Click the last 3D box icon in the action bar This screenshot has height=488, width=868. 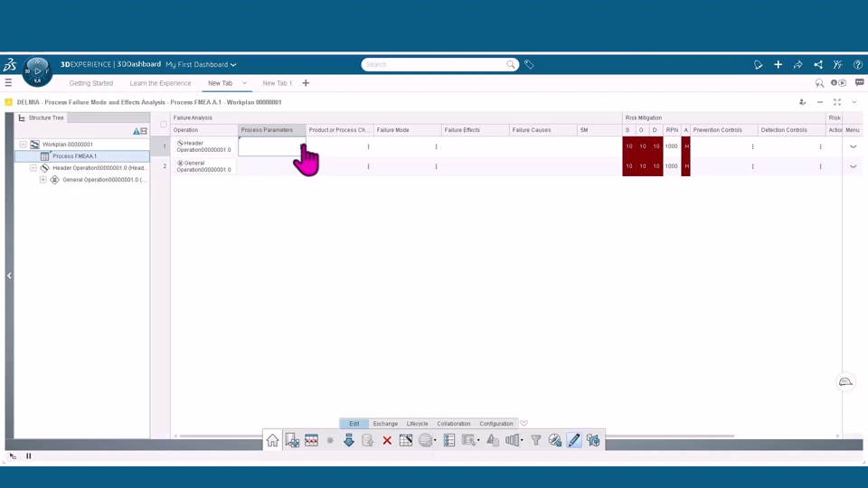pos(593,440)
